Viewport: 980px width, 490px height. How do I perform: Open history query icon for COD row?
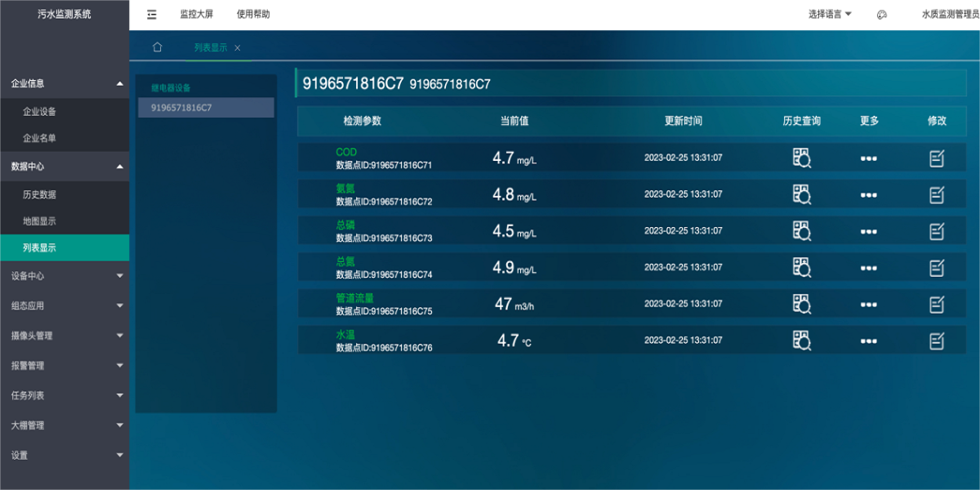[x=801, y=158]
